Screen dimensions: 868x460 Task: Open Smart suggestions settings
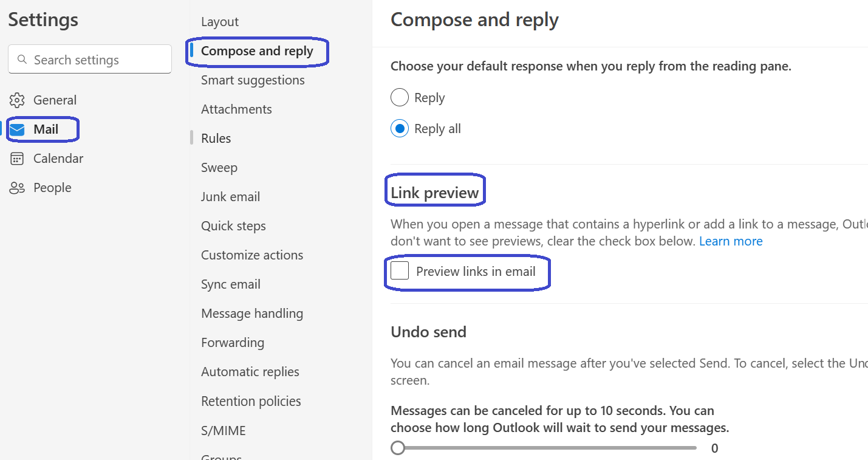pos(253,80)
